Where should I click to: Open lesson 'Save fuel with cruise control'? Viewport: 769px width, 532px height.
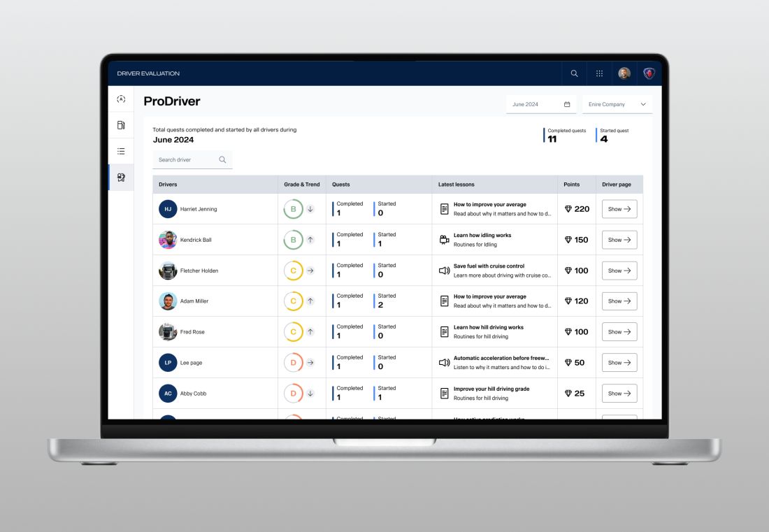(489, 266)
